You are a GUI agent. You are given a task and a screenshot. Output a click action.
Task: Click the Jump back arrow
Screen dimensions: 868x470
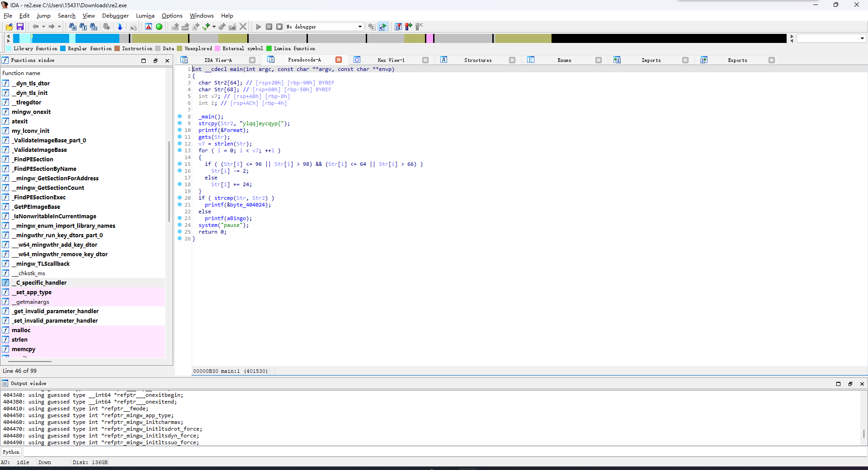(x=35, y=27)
